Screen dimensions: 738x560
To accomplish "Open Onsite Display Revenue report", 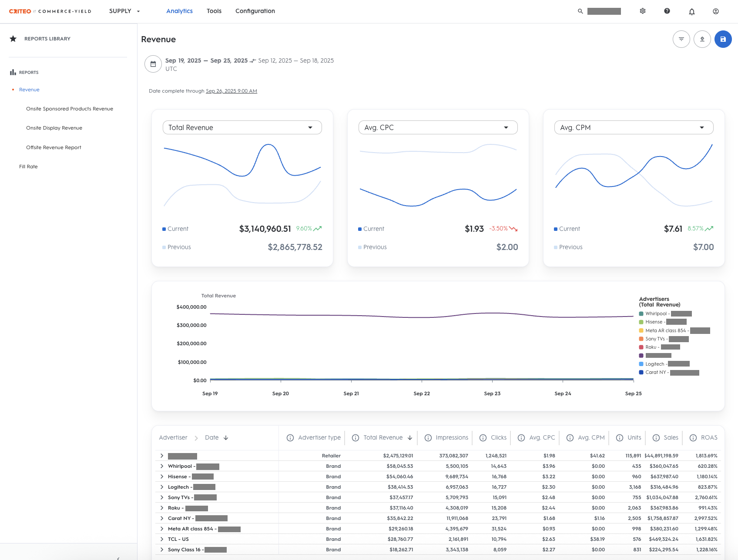I will pyautogui.click(x=54, y=128).
